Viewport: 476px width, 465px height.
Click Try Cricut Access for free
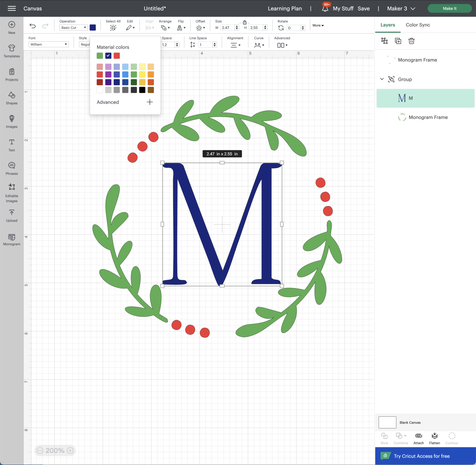pos(421,456)
